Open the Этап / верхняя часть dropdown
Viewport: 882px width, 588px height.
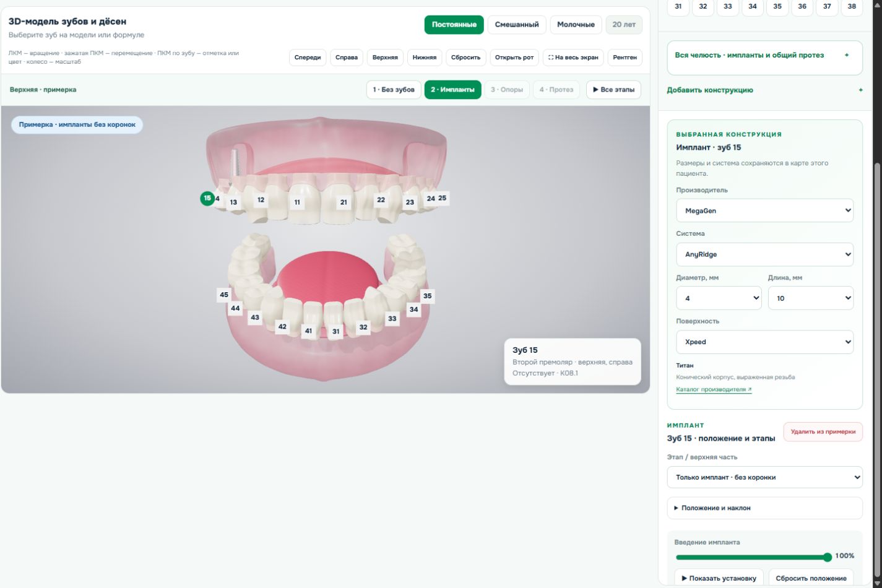coord(764,477)
